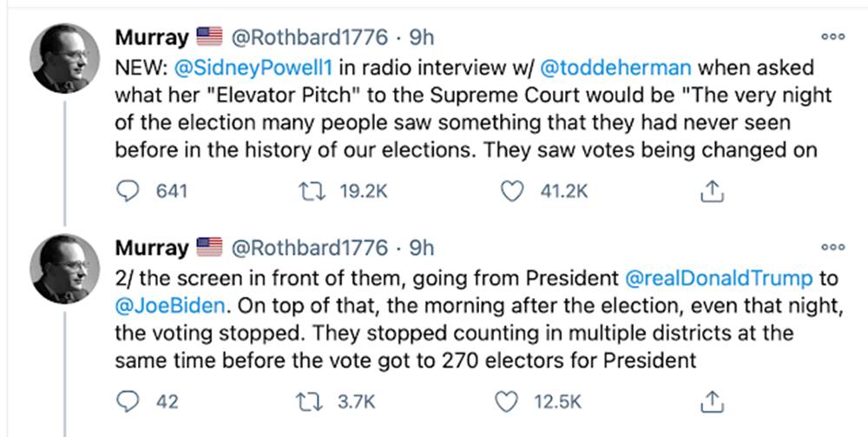
Task: Like the first tweet with 41.2K likes
Action: tap(514, 191)
